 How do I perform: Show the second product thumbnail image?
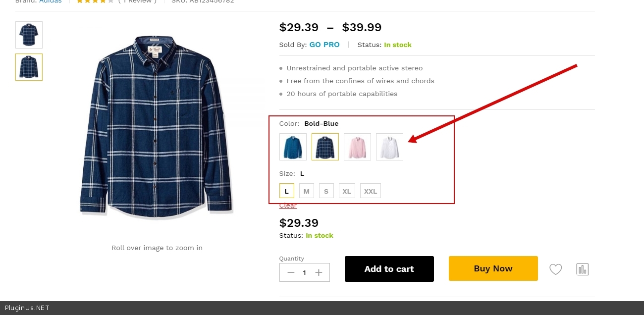coord(29,67)
